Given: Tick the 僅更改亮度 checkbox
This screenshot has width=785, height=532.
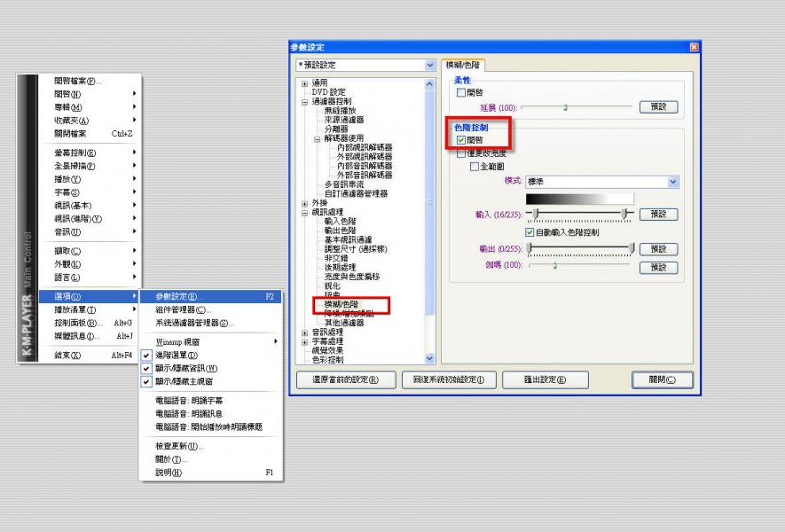Looking at the screenshot, I should click(461, 153).
